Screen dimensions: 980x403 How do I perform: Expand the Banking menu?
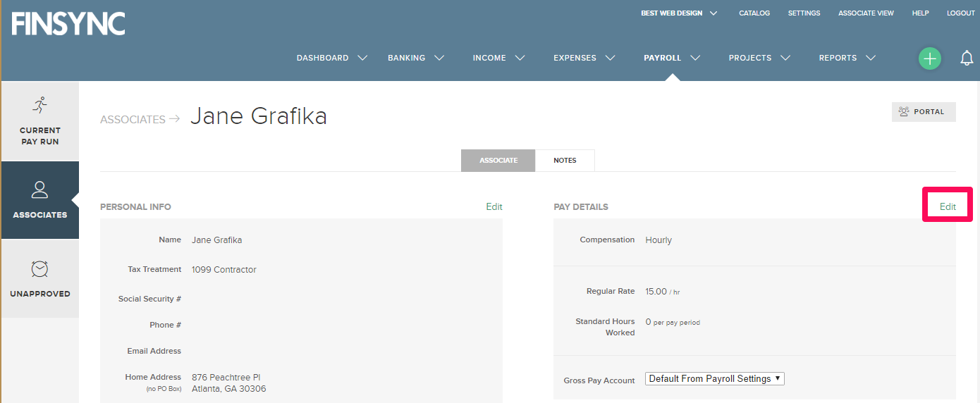click(x=416, y=58)
